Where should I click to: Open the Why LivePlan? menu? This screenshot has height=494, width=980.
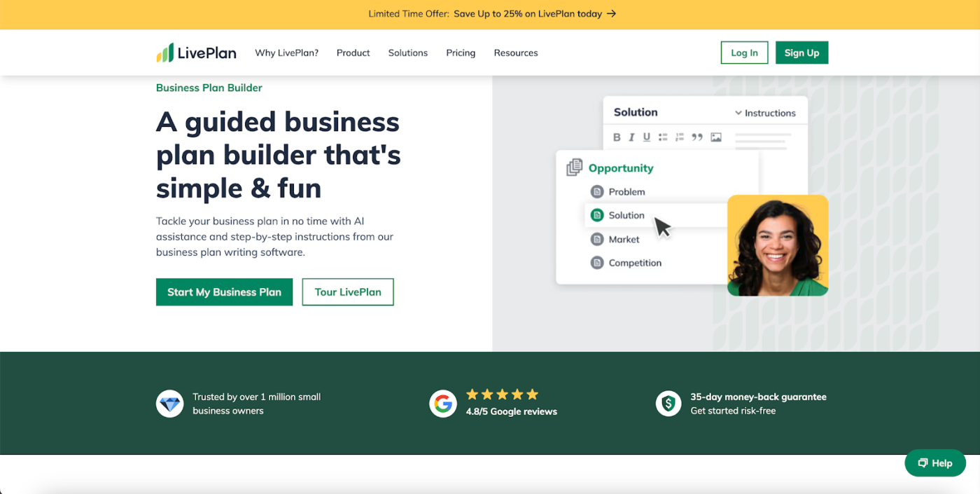tap(286, 53)
